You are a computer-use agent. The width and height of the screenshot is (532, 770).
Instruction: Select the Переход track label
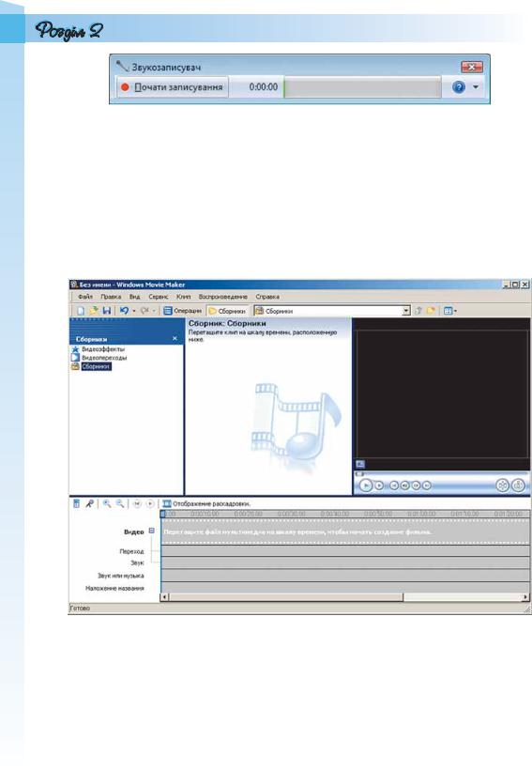point(131,551)
